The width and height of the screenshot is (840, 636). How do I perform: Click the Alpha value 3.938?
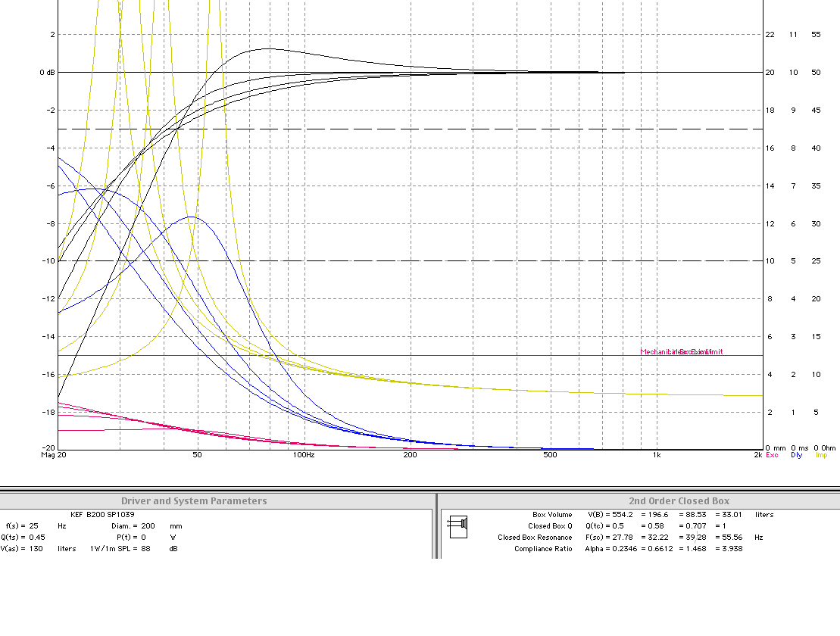click(x=732, y=548)
